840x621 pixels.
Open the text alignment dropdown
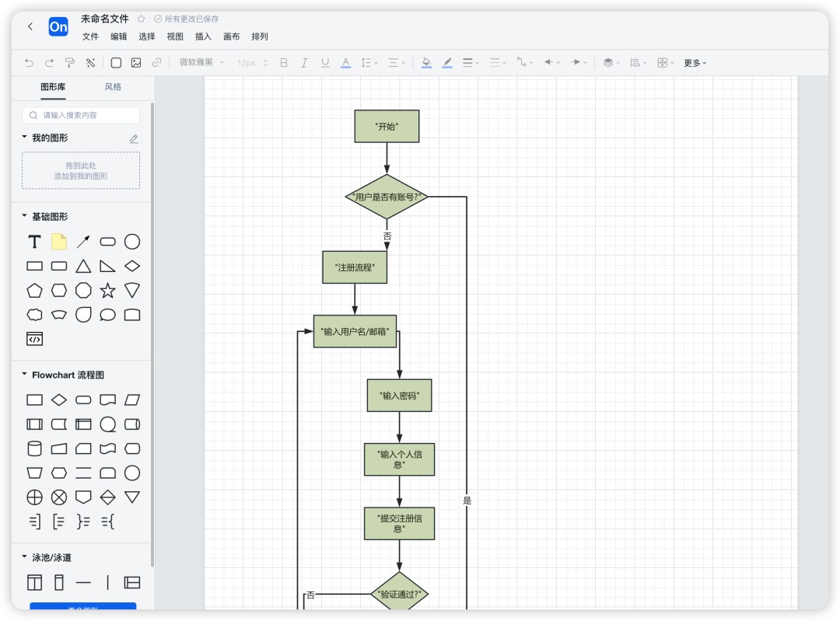pos(397,63)
